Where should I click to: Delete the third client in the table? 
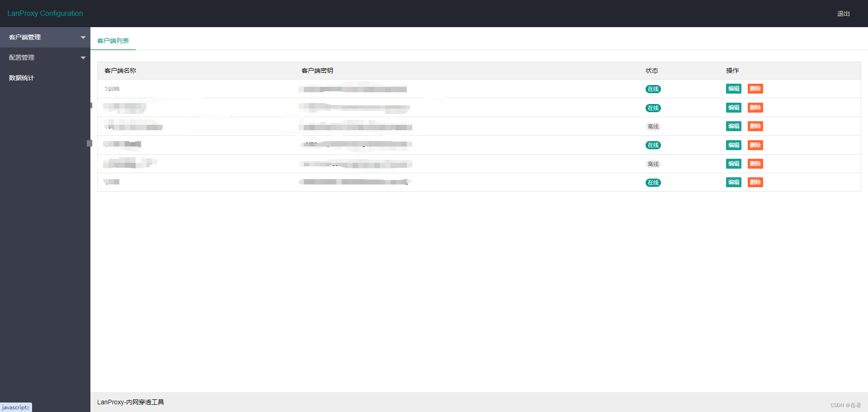755,126
